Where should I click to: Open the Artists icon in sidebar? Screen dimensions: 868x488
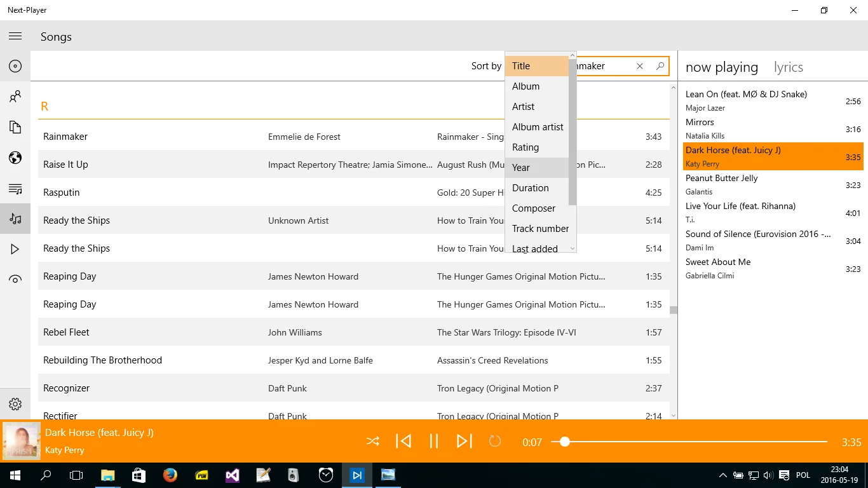click(15, 97)
